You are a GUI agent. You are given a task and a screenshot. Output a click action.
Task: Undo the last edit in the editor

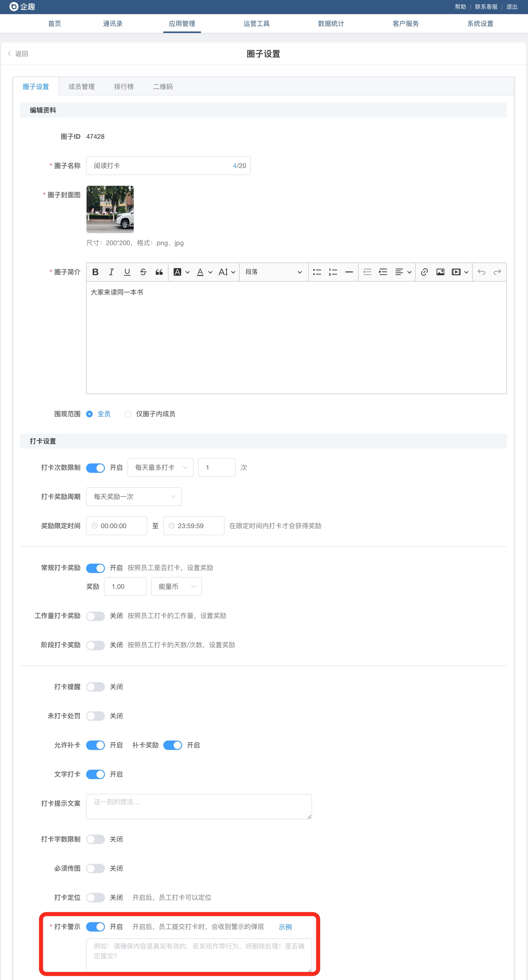click(x=481, y=272)
